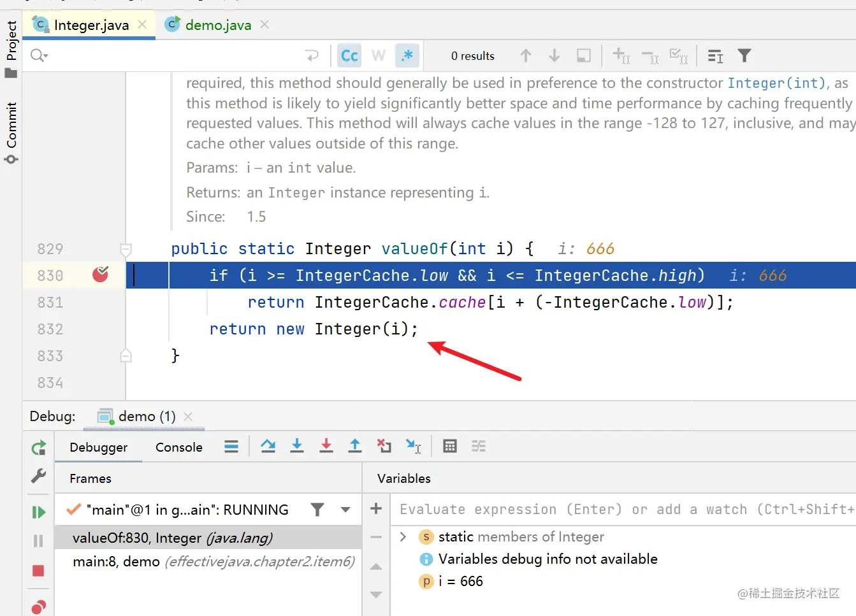
Task: Open debugger settings wrench
Action: (x=38, y=476)
